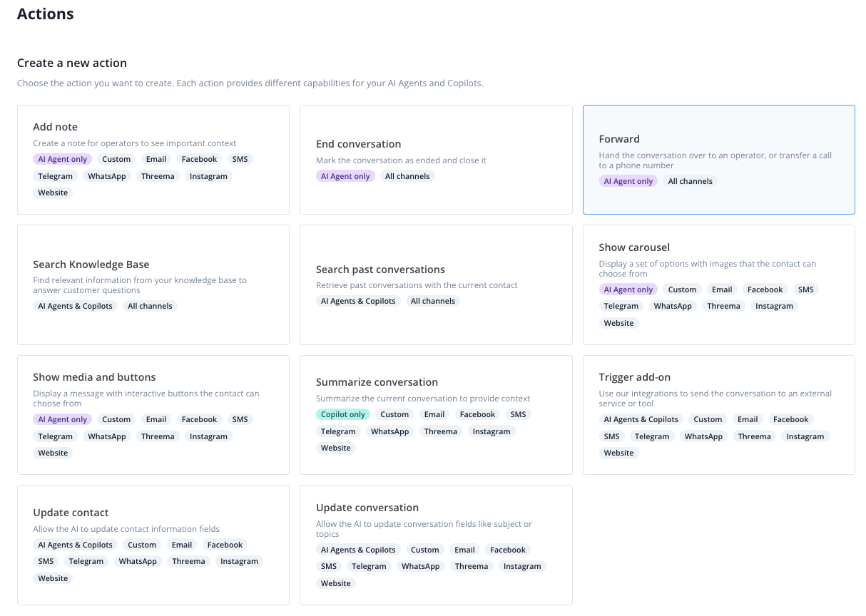Click the "Create a new action" heading

(x=72, y=63)
